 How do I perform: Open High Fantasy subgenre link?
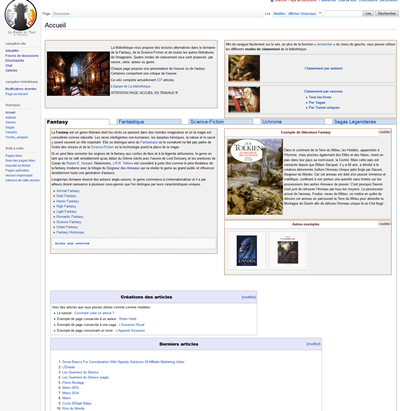coord(66,206)
